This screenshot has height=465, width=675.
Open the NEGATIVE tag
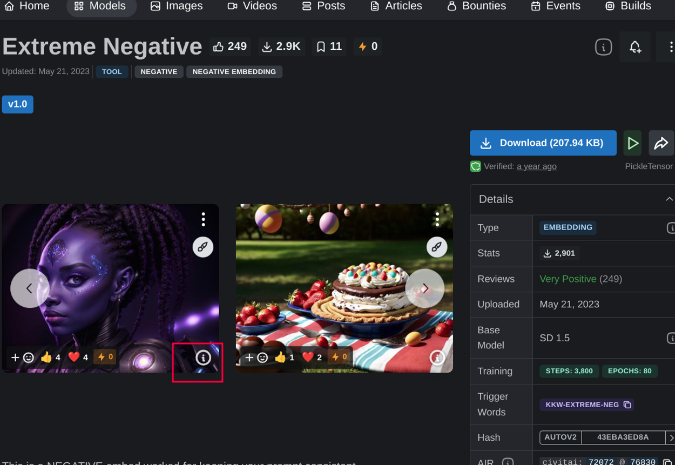coord(159,71)
